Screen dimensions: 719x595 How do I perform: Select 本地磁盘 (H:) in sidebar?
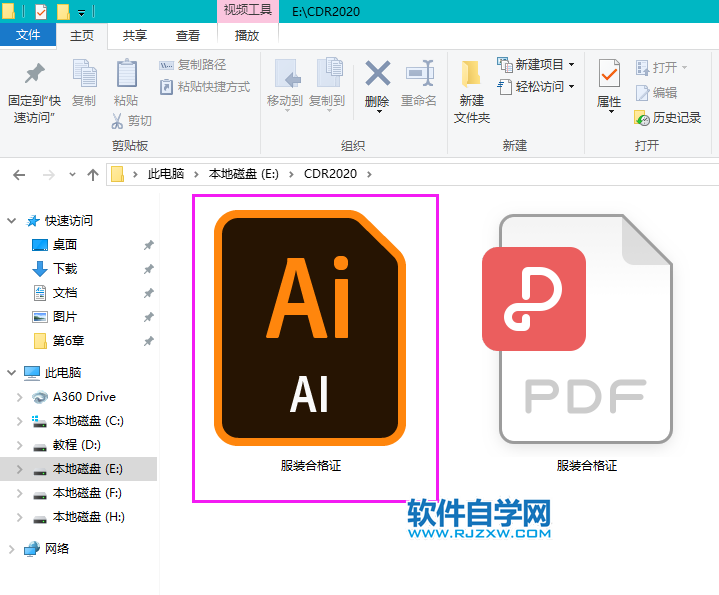click(88, 517)
